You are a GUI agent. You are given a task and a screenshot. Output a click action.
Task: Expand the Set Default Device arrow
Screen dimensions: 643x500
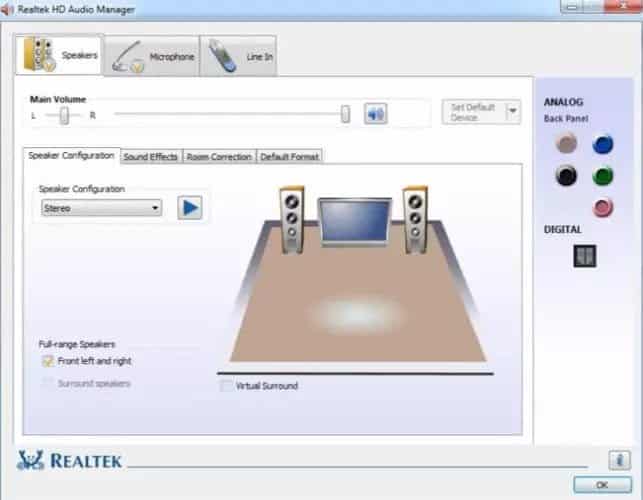(x=513, y=112)
